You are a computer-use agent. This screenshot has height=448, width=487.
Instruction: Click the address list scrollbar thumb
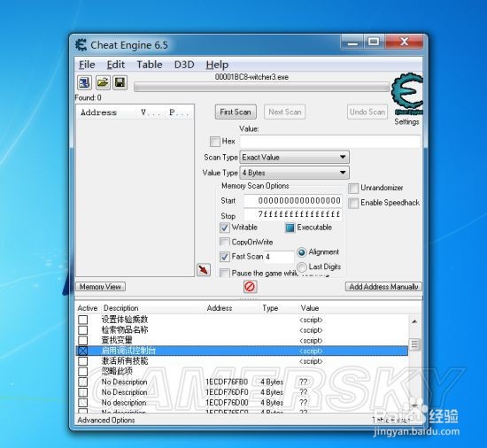coord(414,344)
